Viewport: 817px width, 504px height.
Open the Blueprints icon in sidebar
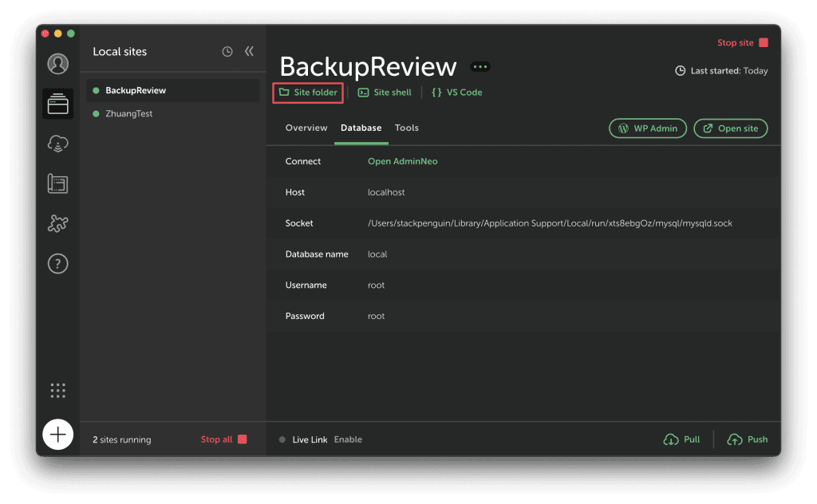[x=57, y=183]
